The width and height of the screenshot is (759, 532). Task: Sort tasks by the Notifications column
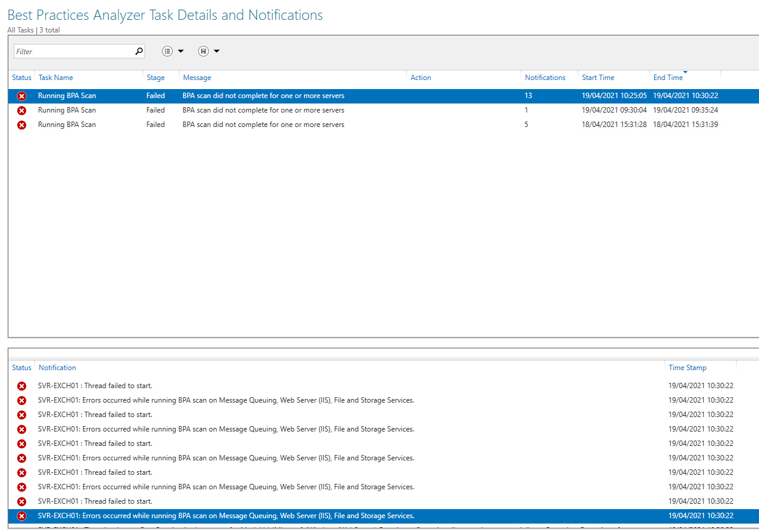545,77
